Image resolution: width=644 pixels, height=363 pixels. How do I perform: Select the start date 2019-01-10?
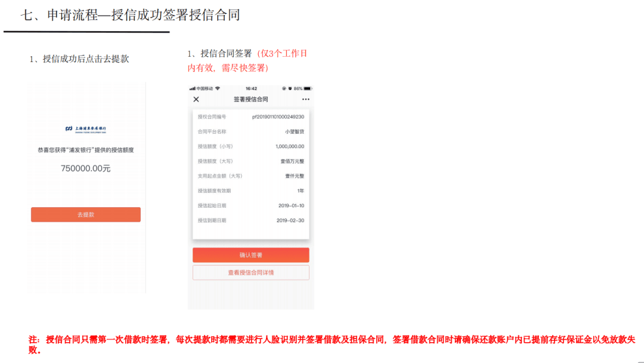(291, 205)
